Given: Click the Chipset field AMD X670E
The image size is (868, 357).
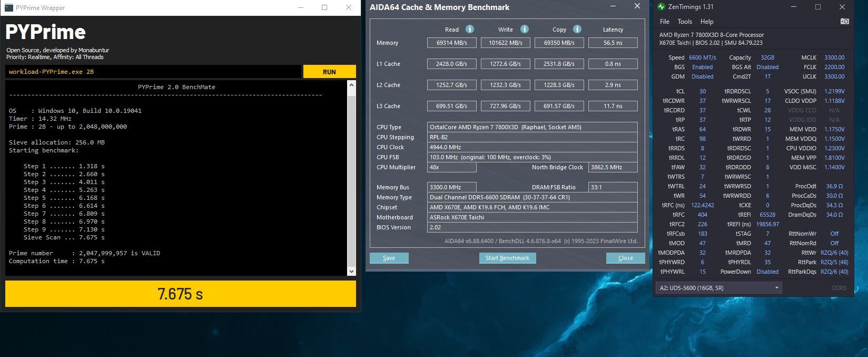Looking at the screenshot, I should click(x=532, y=207).
